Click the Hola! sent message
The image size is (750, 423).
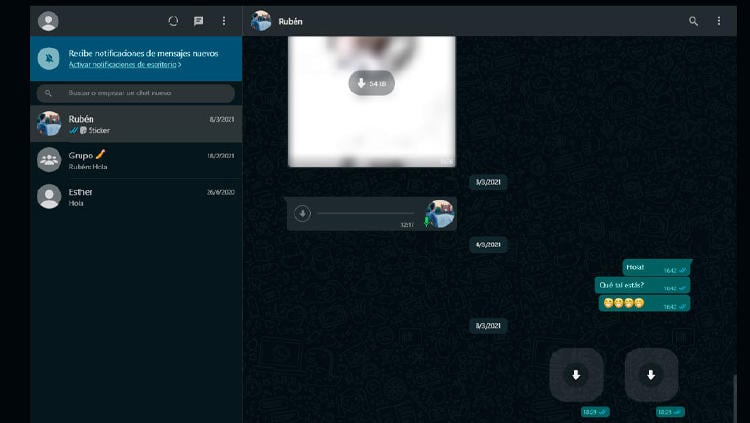pyautogui.click(x=656, y=267)
